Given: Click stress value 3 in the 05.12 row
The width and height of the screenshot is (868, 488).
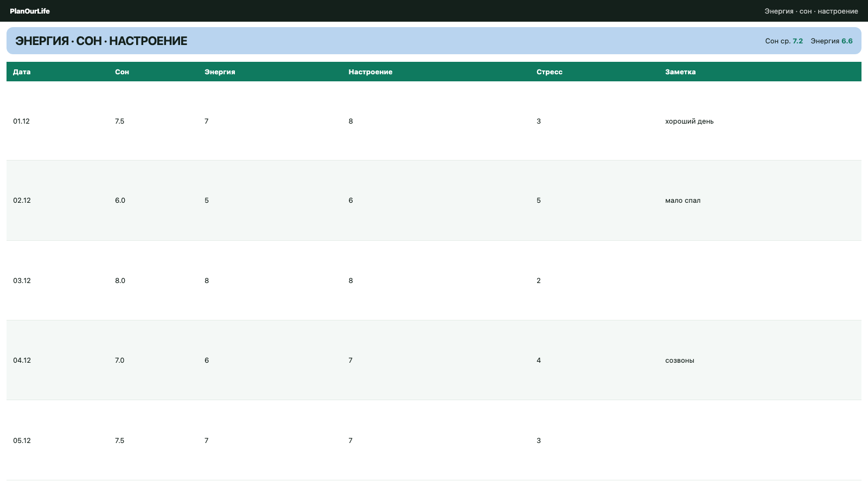Looking at the screenshot, I should coord(539,440).
